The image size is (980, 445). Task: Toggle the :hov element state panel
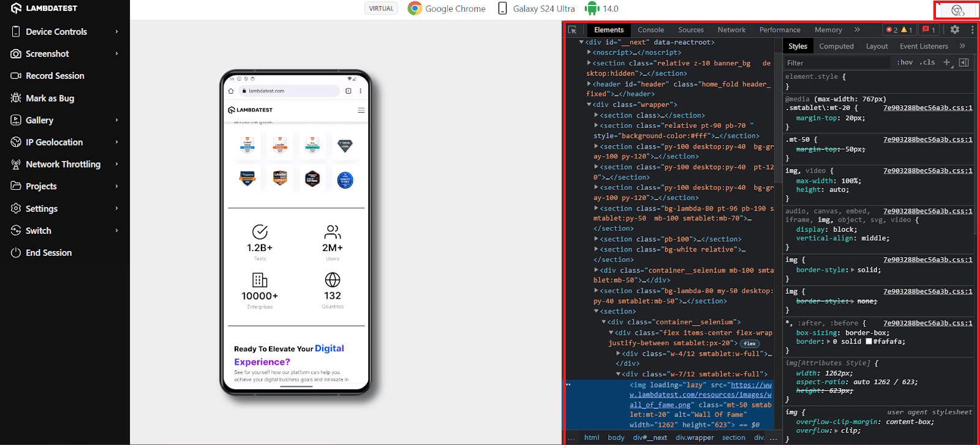point(905,62)
